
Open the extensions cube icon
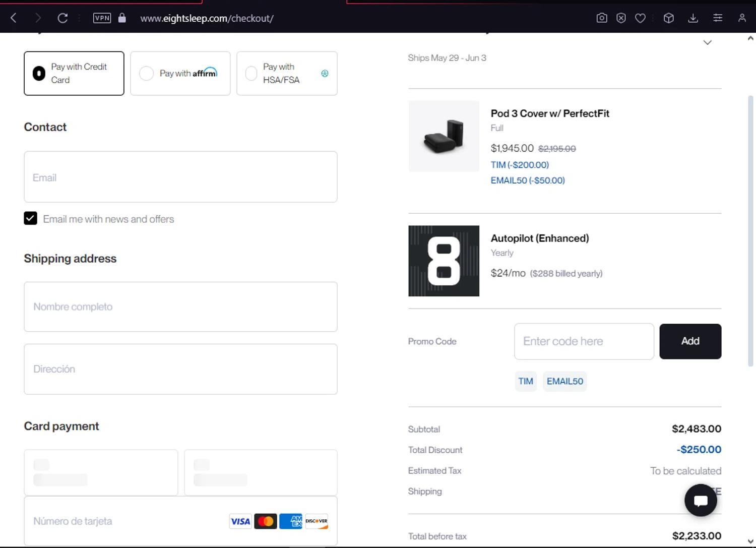(x=669, y=18)
